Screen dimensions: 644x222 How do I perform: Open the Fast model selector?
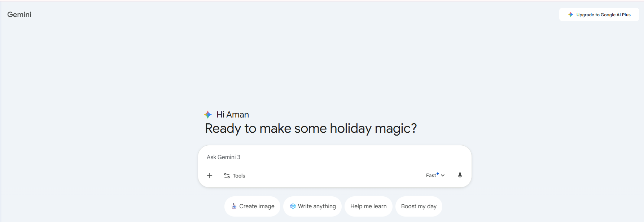click(x=431, y=175)
